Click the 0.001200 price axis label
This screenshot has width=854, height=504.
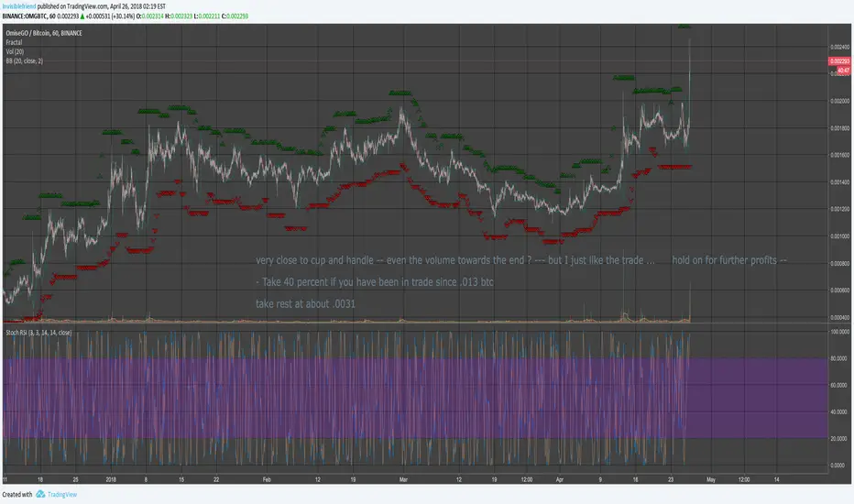[840, 209]
